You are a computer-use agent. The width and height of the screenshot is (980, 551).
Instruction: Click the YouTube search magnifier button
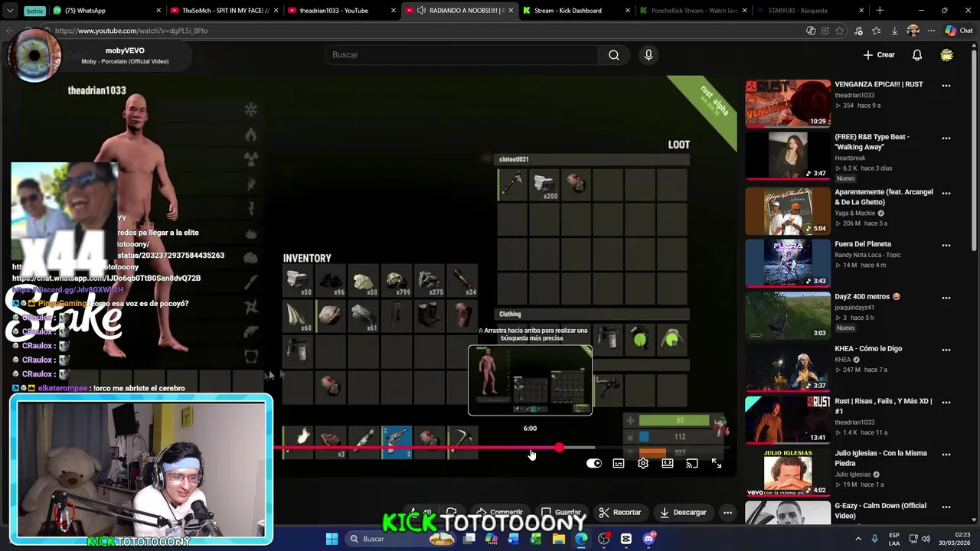click(614, 55)
